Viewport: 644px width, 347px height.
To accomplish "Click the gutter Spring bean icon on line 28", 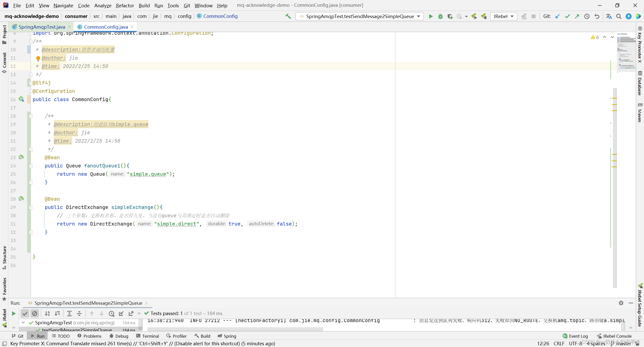I will coord(21,199).
